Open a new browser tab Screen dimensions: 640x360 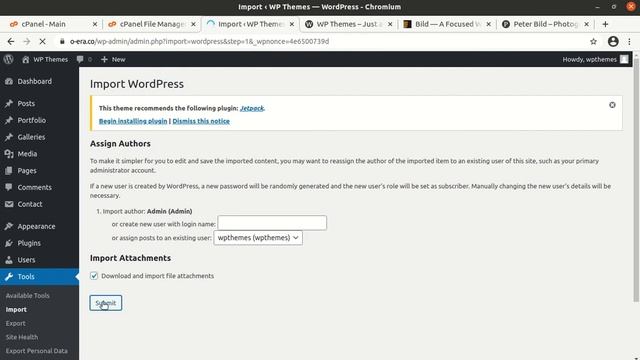[605, 24]
